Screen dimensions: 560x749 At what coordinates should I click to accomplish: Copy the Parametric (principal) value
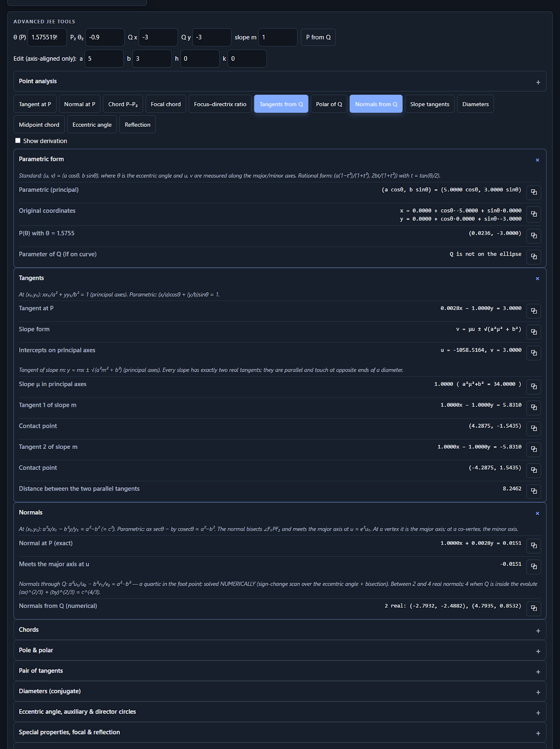534,192
